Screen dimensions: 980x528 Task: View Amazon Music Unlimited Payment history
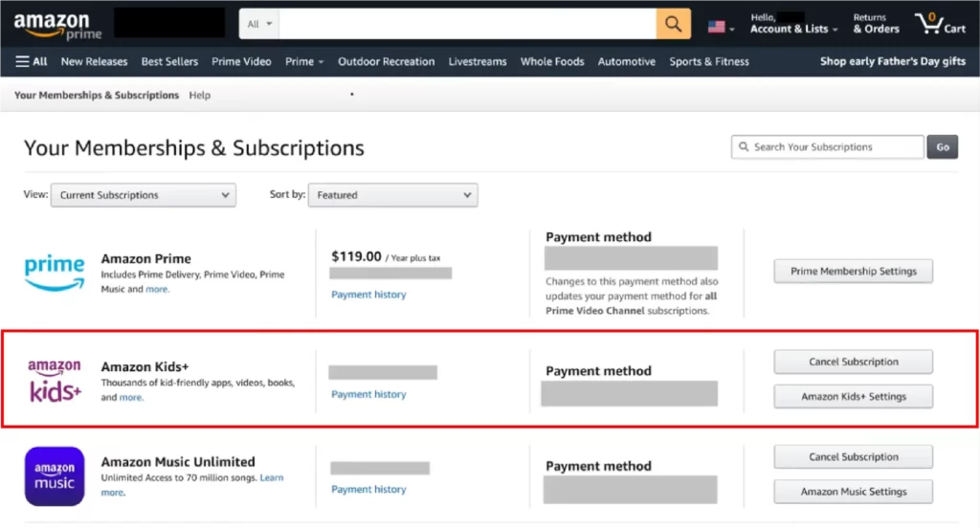pyautogui.click(x=368, y=489)
